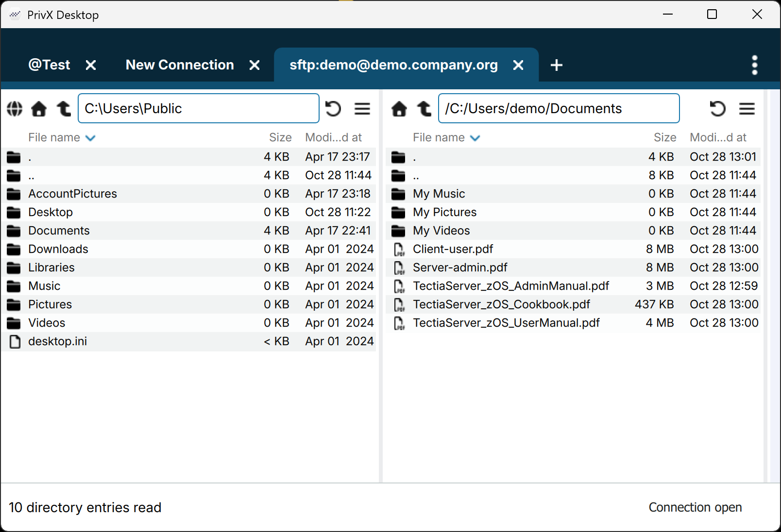This screenshot has width=781, height=532.
Task: Open the globe network icon on left pane
Action: click(14, 109)
